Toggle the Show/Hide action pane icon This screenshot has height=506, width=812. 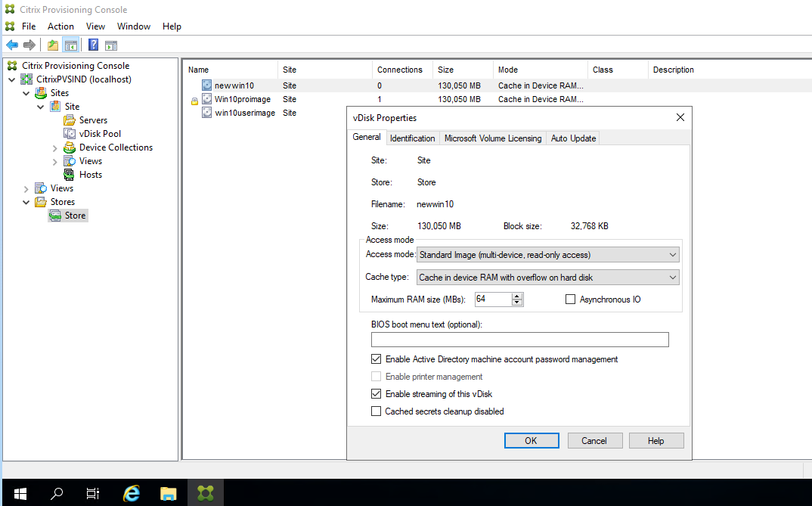tap(111, 45)
